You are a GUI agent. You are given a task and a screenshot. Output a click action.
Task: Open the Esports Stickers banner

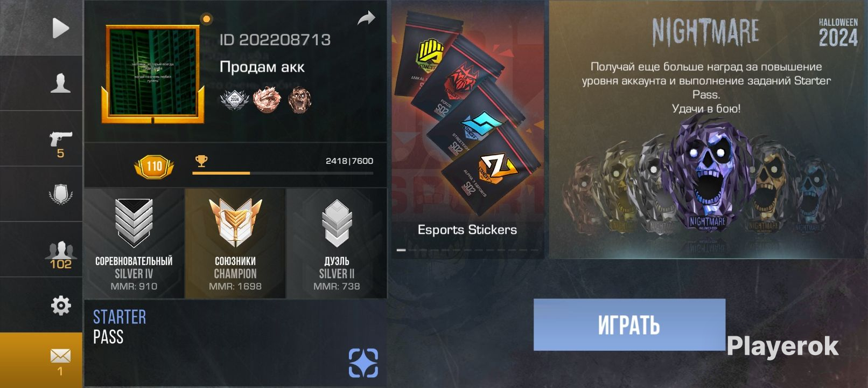467,129
